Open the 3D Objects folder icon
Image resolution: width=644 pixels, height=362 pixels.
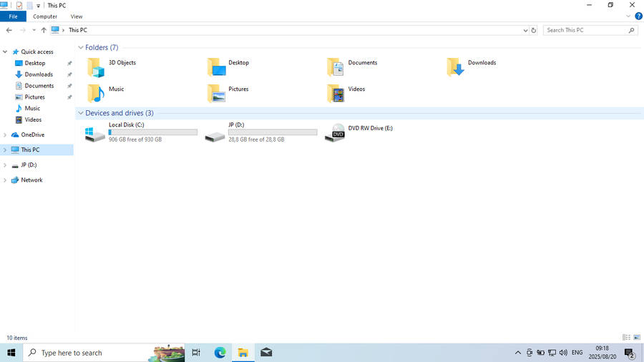click(96, 67)
